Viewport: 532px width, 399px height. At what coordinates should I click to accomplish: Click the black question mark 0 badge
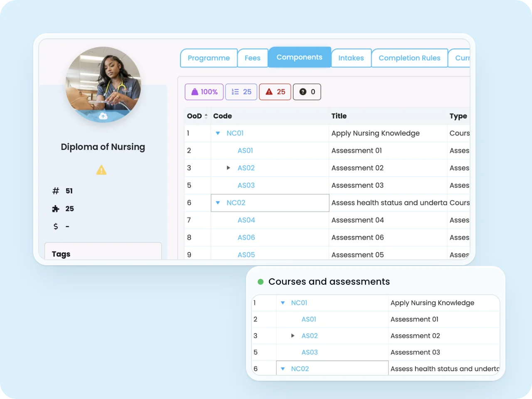307,92
